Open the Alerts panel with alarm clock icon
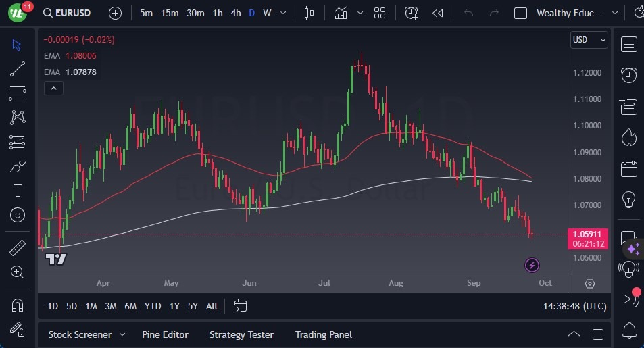644x348 pixels. [629, 74]
